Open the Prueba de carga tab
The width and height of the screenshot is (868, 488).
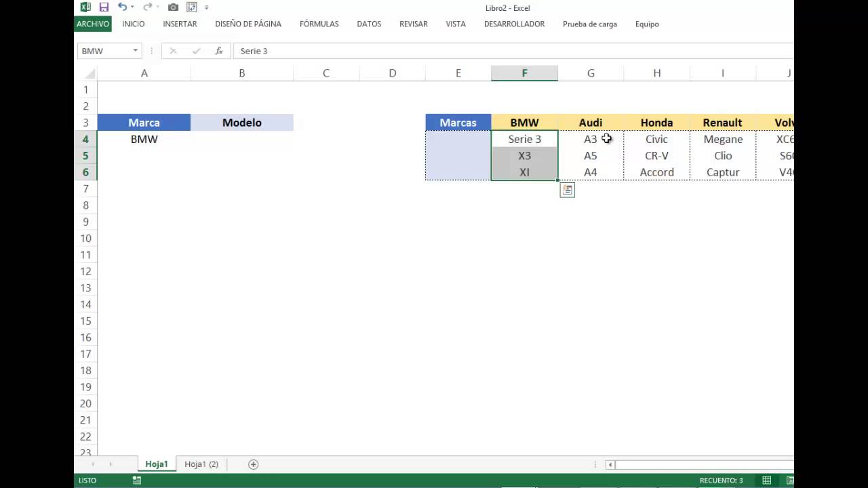[590, 24]
